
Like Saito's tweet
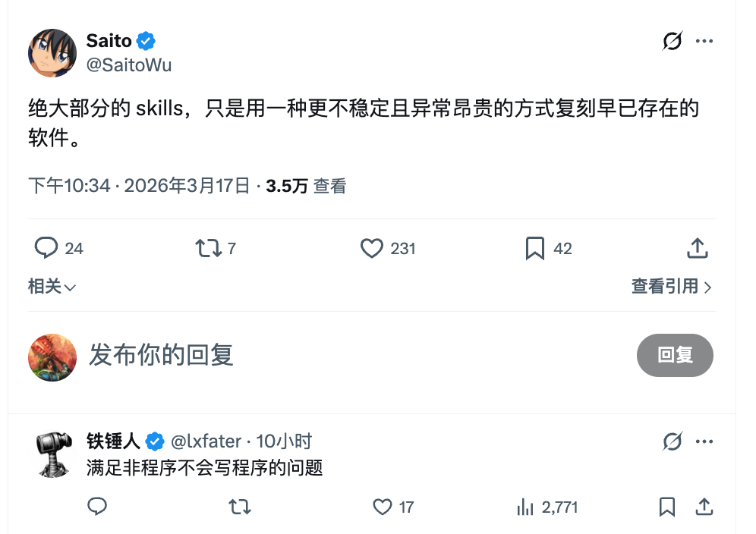tap(372, 248)
